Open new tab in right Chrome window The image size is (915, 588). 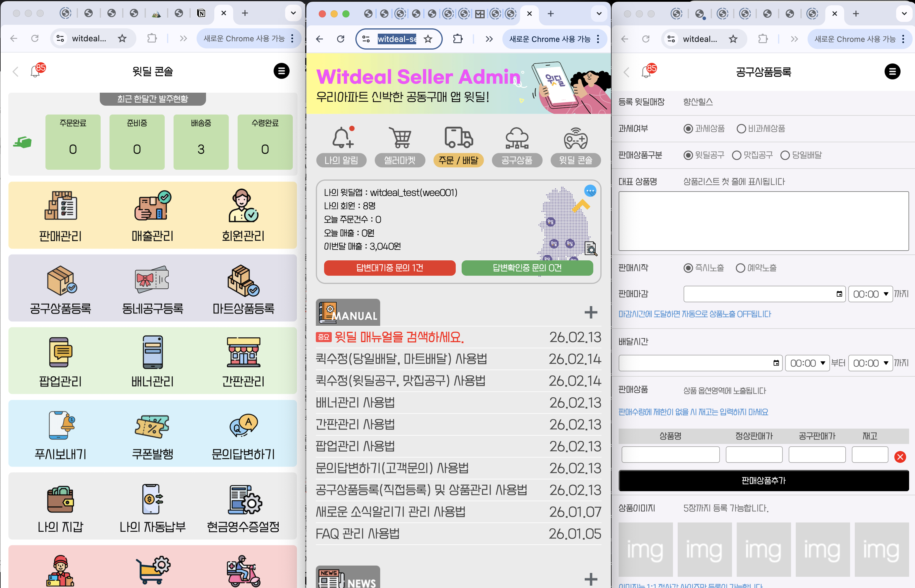(856, 14)
